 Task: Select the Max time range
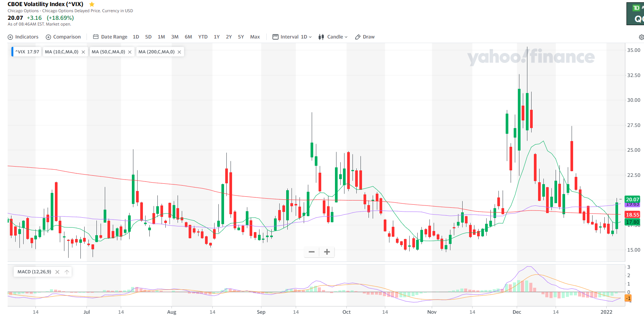tap(255, 37)
